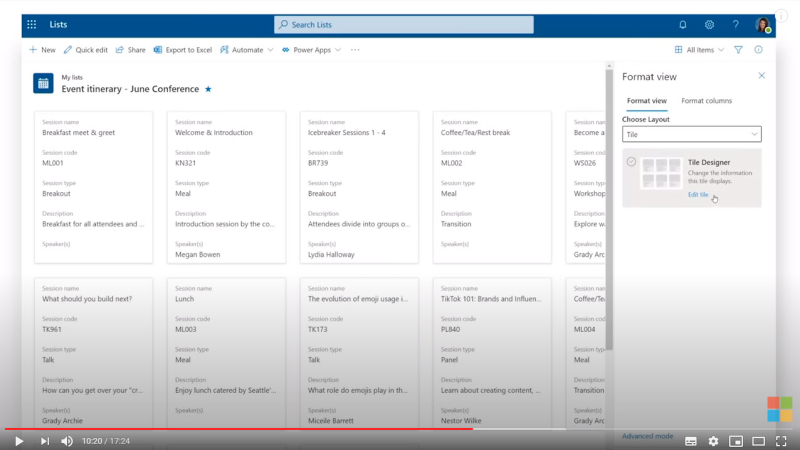Open the Breakfast meet & greet tile
The image size is (800, 450).
click(93, 187)
